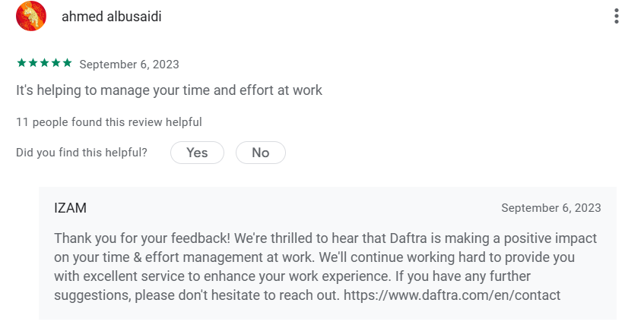This screenshot has width=644, height=328.
Task: Click the third star in the rating
Action: pos(44,63)
